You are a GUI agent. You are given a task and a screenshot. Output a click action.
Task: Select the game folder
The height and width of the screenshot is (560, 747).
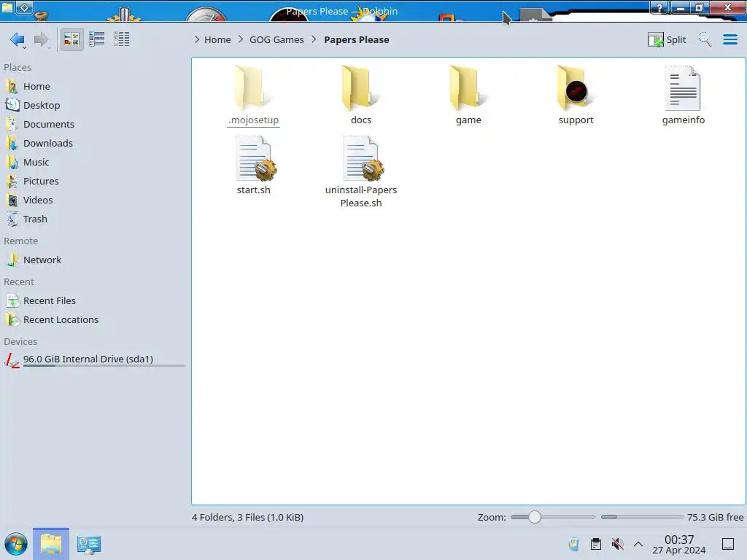468,96
